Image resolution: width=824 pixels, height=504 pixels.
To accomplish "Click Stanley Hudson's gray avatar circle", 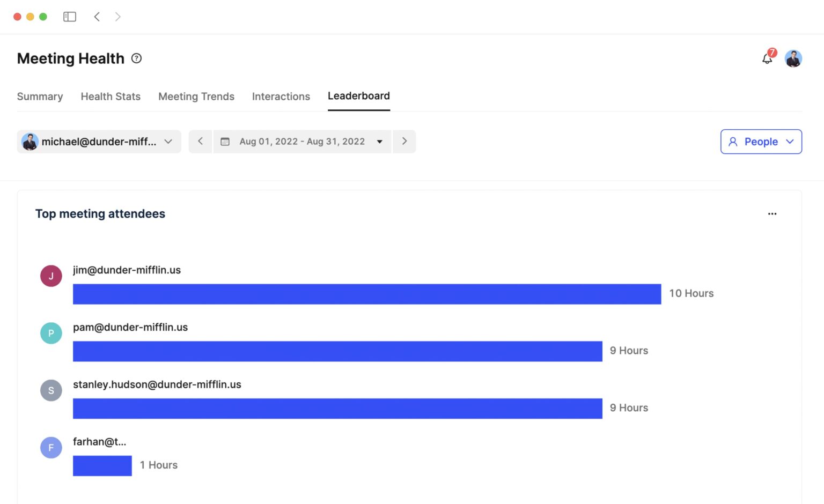I will pos(51,390).
